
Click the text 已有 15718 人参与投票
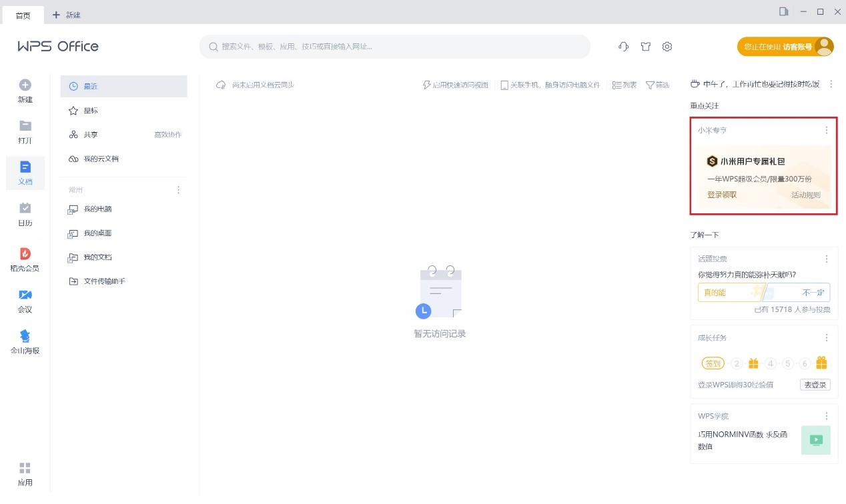(x=792, y=309)
